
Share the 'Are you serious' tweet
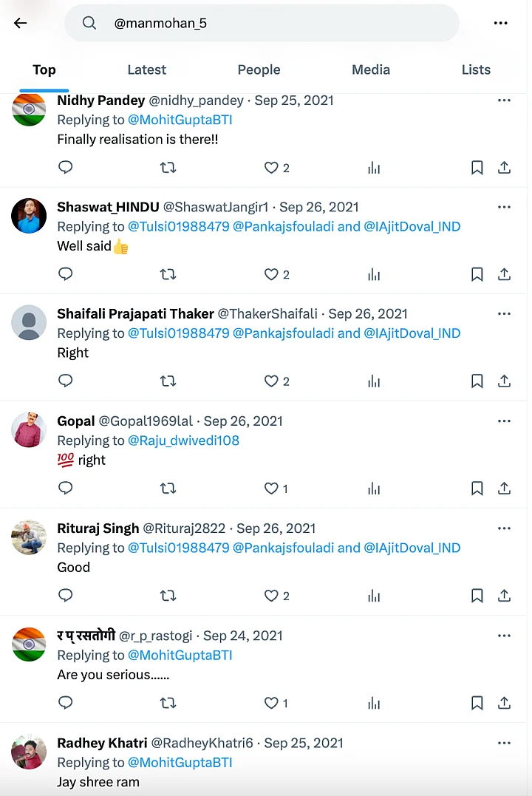(504, 703)
